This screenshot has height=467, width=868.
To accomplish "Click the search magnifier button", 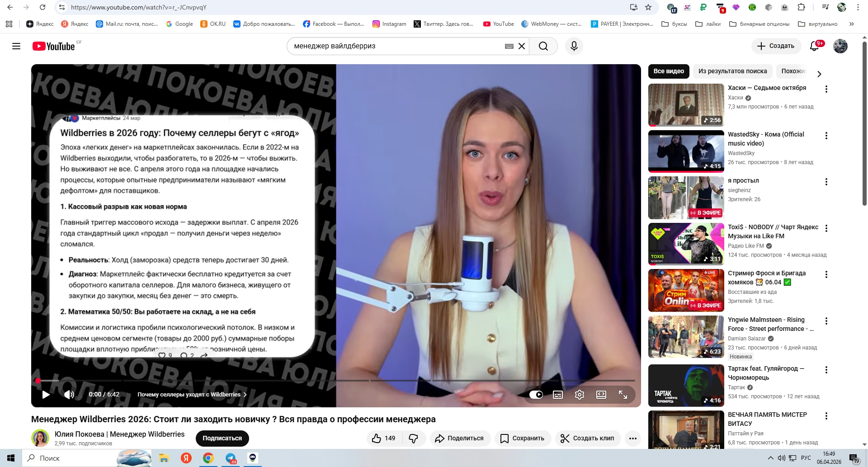I will coord(543,46).
